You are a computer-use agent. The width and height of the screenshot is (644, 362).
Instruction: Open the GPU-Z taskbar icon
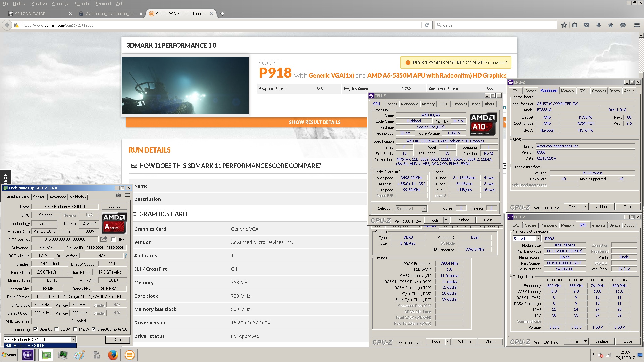pos(46,355)
